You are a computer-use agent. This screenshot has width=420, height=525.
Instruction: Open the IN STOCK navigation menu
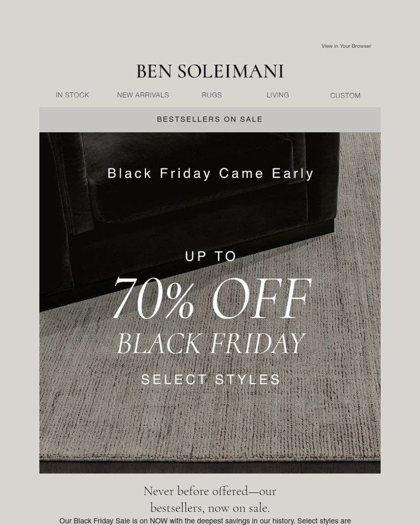(72, 96)
